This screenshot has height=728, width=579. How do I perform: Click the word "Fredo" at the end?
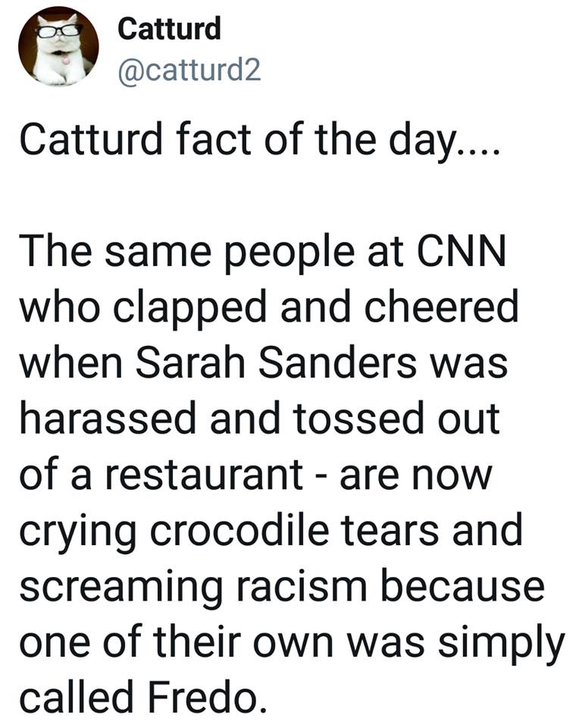[207, 696]
